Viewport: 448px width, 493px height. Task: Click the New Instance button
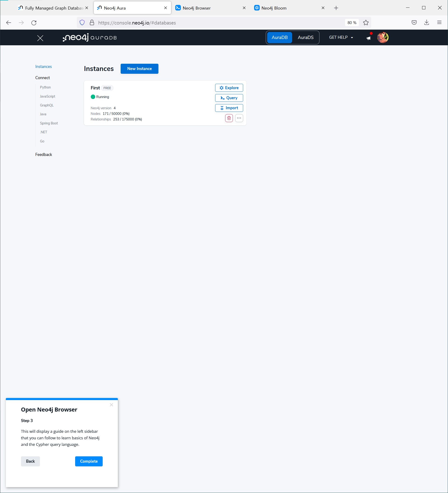pos(139,69)
